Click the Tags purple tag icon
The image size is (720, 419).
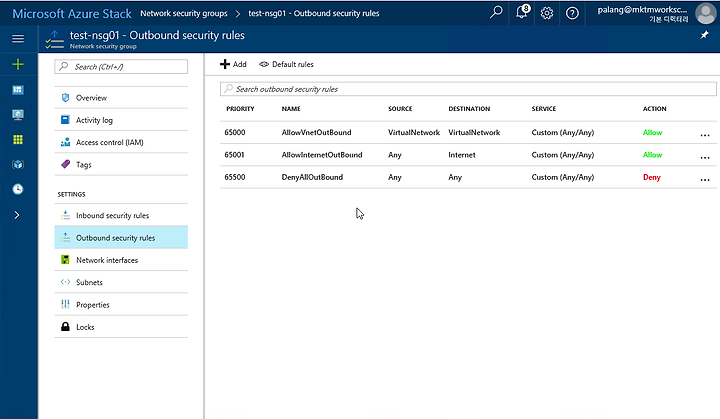coord(65,164)
